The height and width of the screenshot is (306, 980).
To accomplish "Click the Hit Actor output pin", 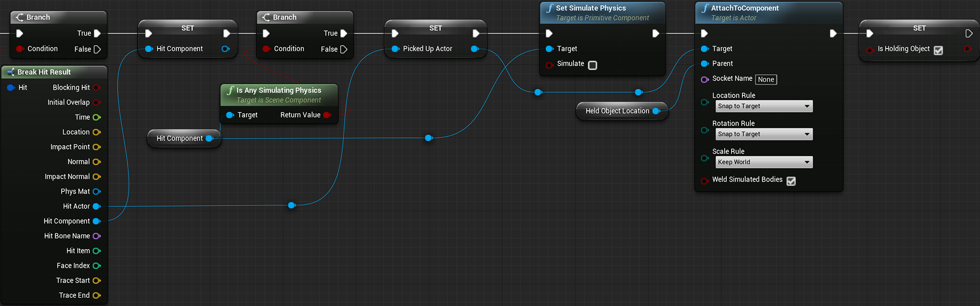I will click(97, 206).
